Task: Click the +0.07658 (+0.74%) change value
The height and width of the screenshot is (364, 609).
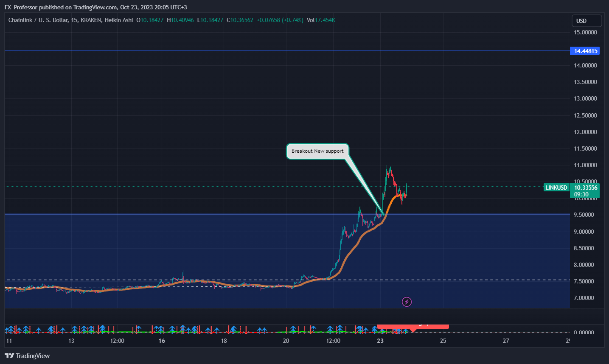Action: pos(280,20)
